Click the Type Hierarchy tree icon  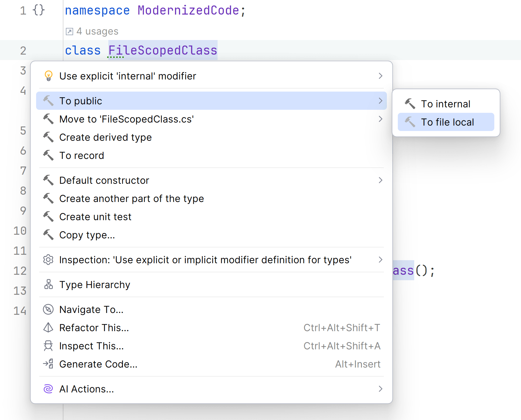48,285
